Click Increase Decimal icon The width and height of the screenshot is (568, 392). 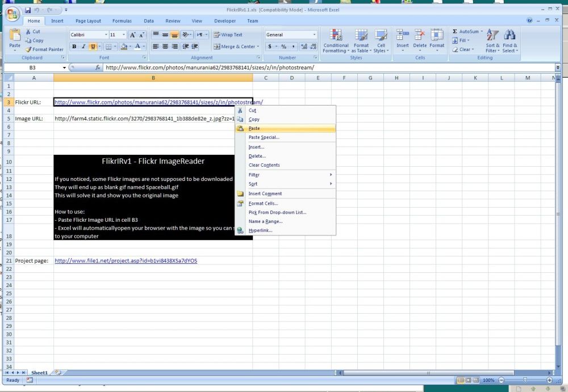tap(304, 47)
